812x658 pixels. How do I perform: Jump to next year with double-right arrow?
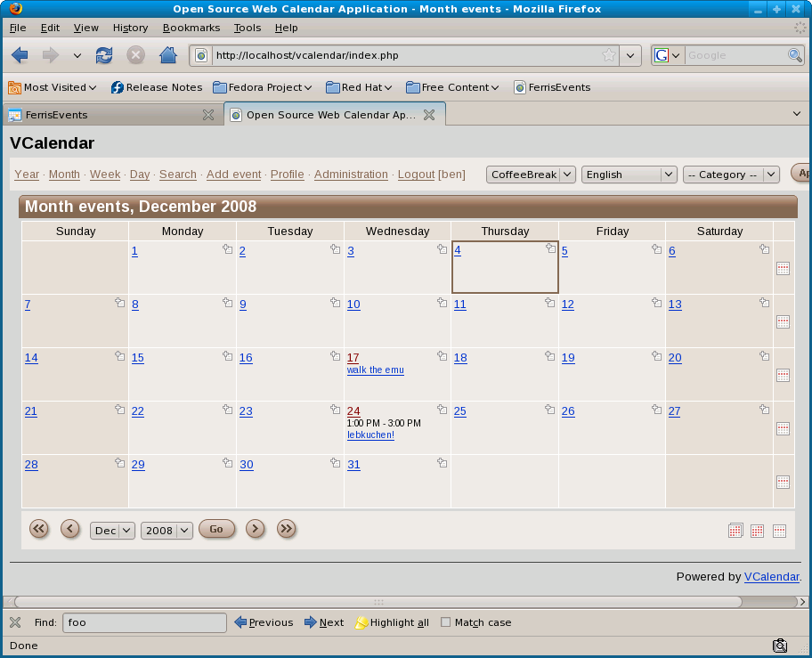click(x=286, y=529)
